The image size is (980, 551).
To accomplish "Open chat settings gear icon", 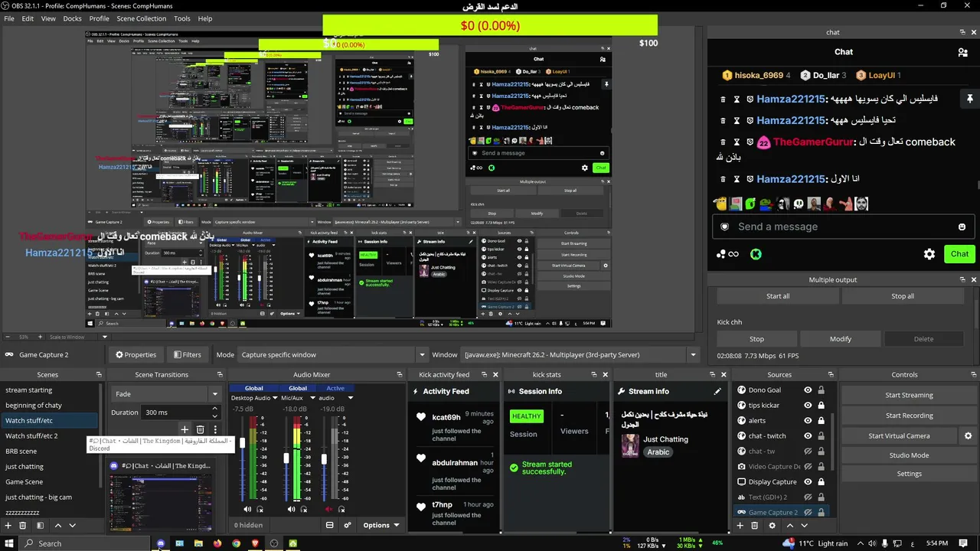I will 929,254.
